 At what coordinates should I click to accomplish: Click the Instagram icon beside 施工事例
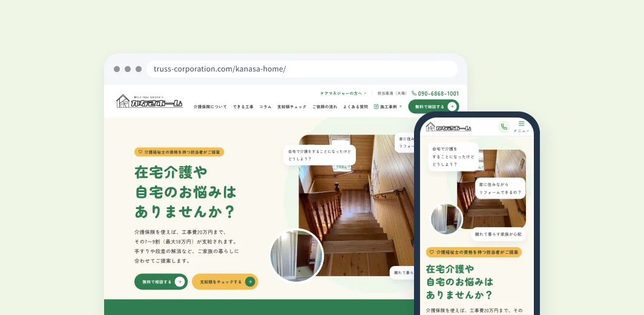pyautogui.click(x=376, y=107)
